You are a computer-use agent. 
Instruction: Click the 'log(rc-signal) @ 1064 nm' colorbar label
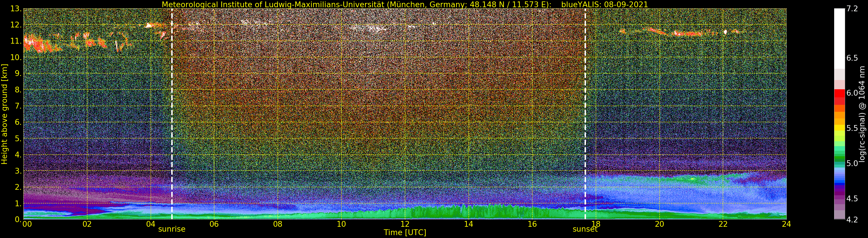[863, 114]
